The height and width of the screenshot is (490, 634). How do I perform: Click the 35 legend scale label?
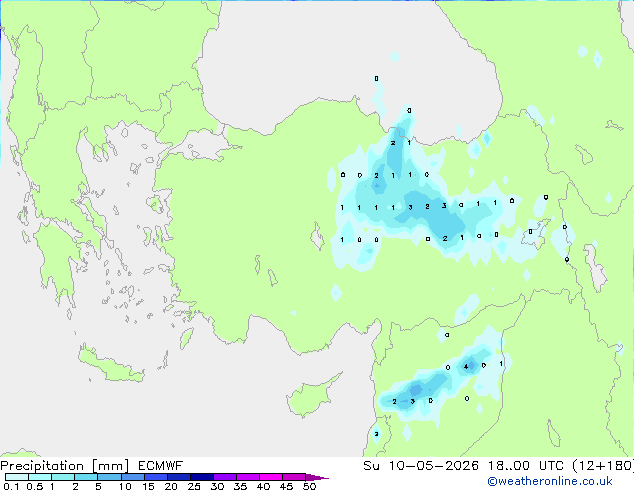(240, 486)
